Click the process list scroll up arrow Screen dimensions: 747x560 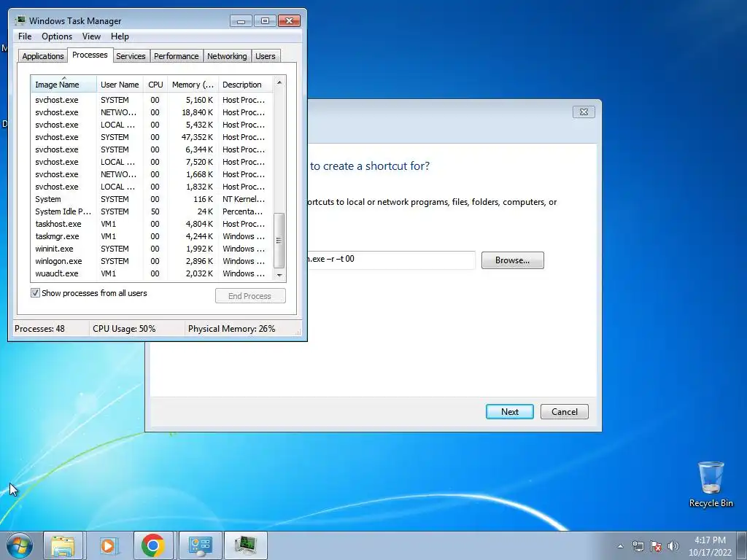279,82
